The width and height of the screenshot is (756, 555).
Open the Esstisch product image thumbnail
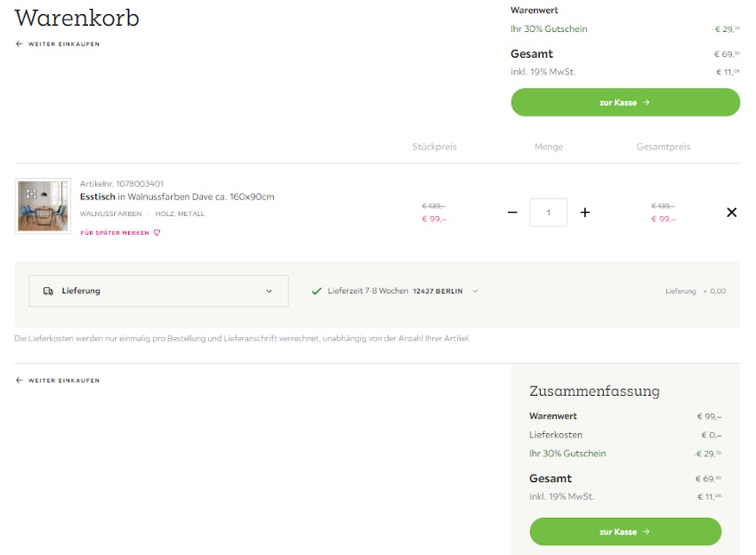43,205
